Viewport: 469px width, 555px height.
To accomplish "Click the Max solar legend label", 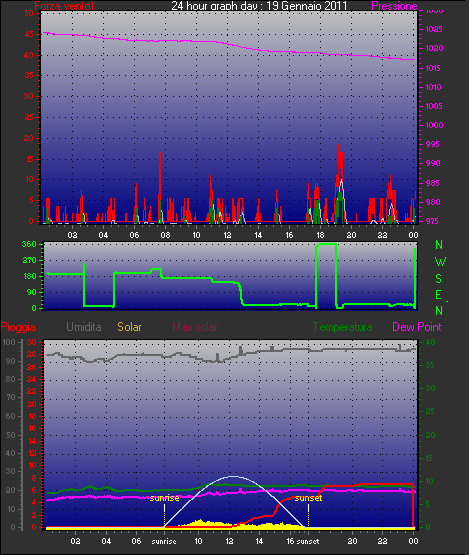I will pyautogui.click(x=195, y=327).
